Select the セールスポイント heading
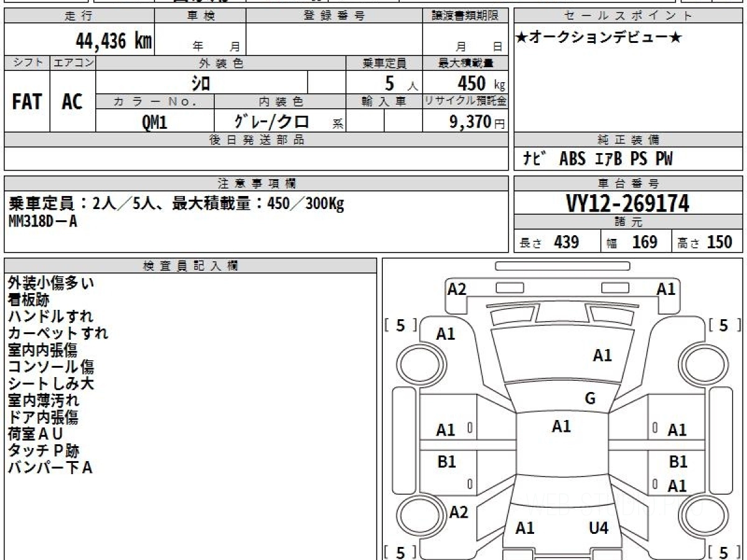747x560 pixels. click(x=629, y=16)
